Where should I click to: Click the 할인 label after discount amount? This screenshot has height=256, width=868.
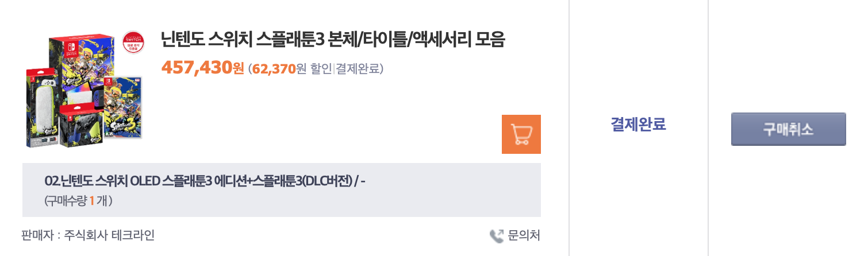pyautogui.click(x=321, y=69)
